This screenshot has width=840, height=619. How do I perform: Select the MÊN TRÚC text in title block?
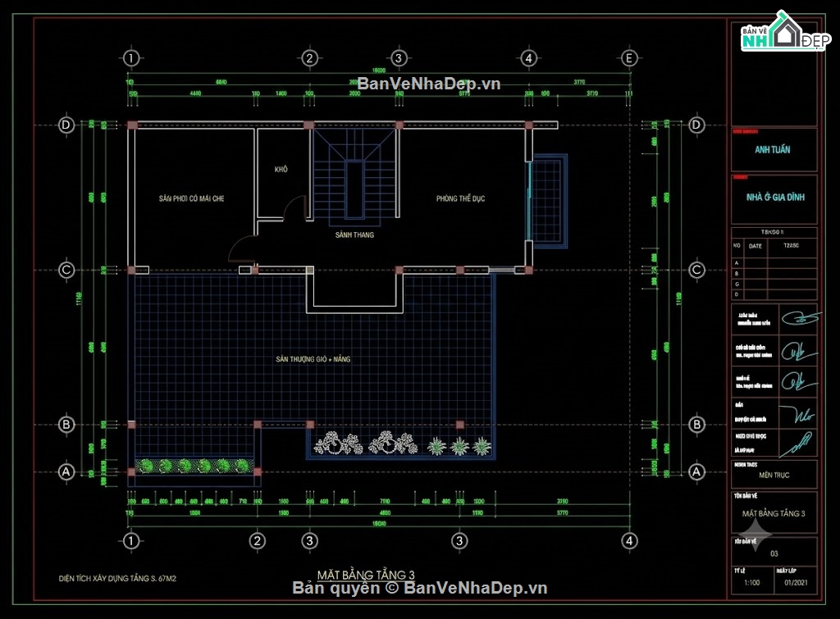[x=774, y=475]
